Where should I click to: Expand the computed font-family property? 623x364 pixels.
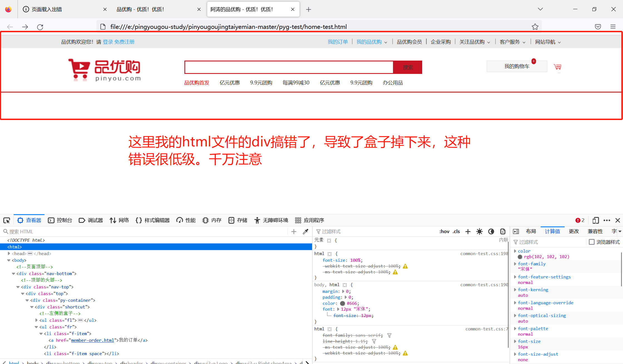click(x=515, y=264)
